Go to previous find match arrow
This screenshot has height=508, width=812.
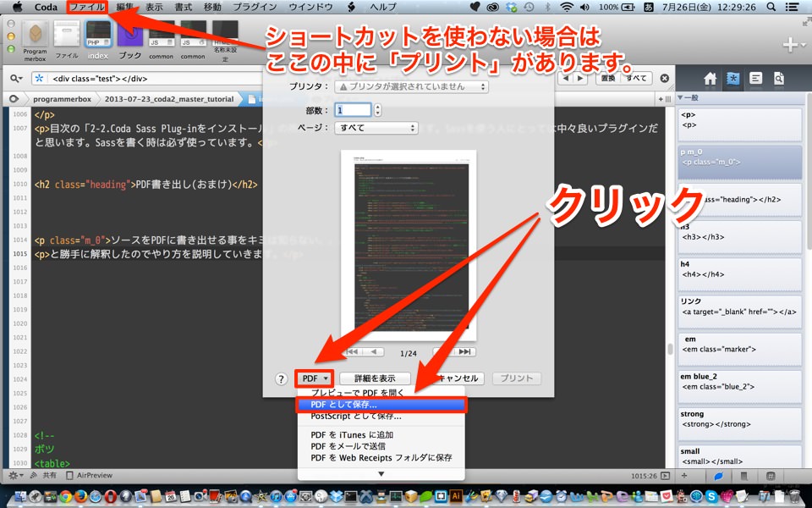click(x=566, y=78)
